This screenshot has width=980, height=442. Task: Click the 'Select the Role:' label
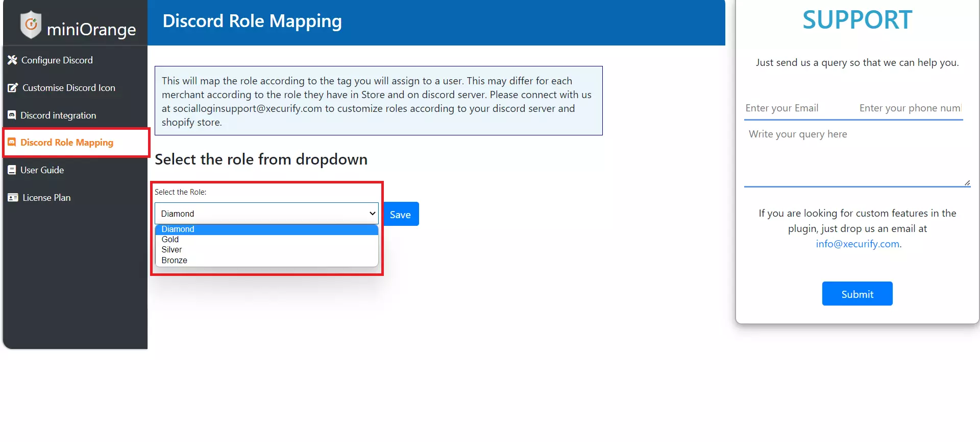pos(181,192)
